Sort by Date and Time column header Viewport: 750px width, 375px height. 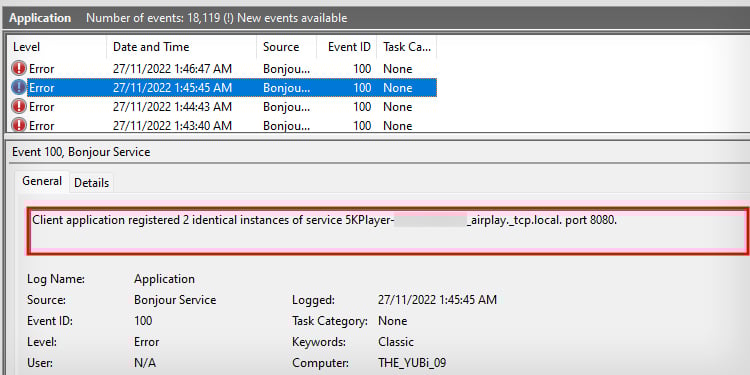181,47
